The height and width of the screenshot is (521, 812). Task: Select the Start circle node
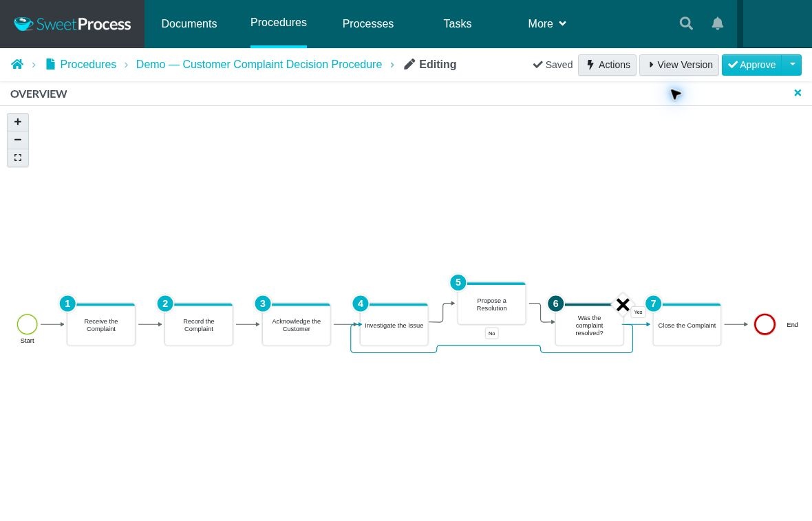tap(28, 325)
